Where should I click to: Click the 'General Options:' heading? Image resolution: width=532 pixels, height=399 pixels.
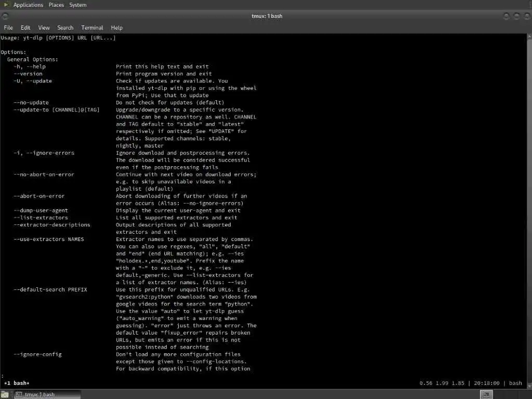(x=33, y=59)
